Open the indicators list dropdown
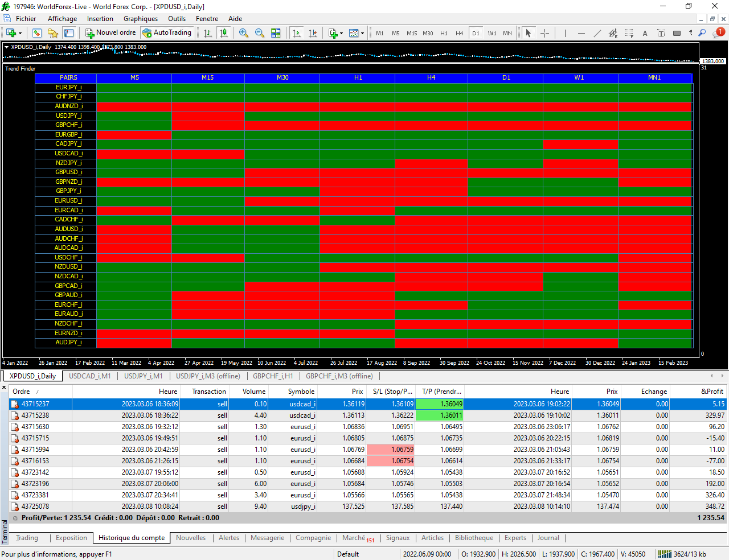729x560 pixels. tap(336, 33)
